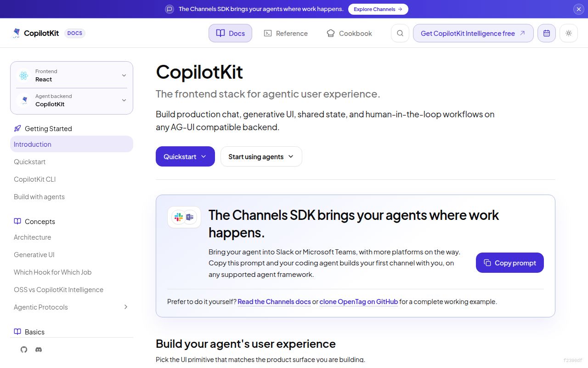Open the Discord icon in sidebar footer
588x368 pixels.
coord(39,350)
